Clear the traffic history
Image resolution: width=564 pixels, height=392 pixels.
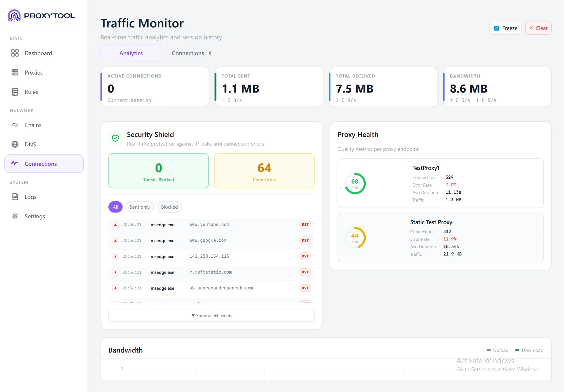coord(538,28)
